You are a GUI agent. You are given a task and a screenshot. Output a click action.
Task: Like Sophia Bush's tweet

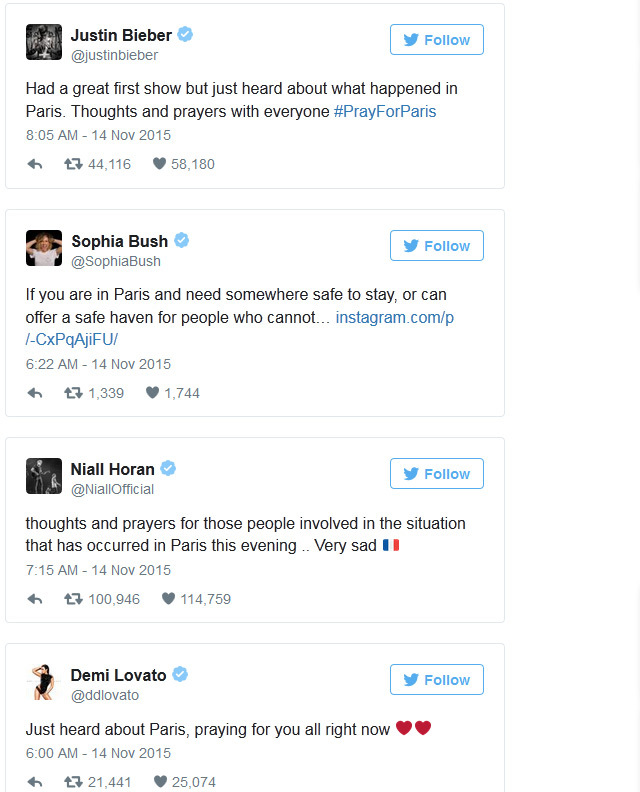[153, 393]
